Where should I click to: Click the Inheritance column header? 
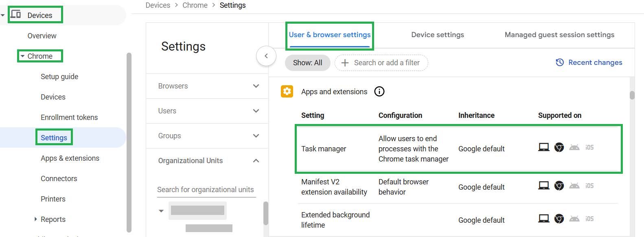click(476, 115)
